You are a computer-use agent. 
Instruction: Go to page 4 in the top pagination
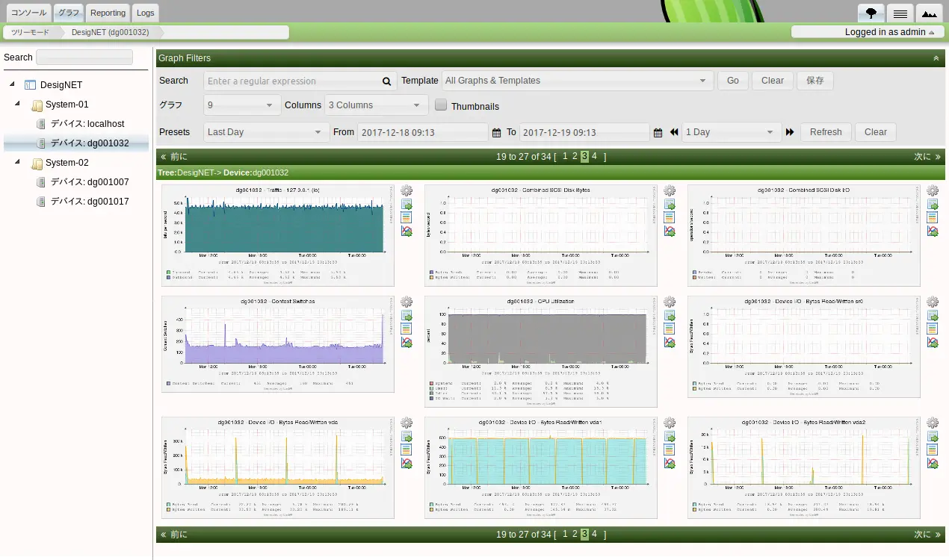click(595, 156)
